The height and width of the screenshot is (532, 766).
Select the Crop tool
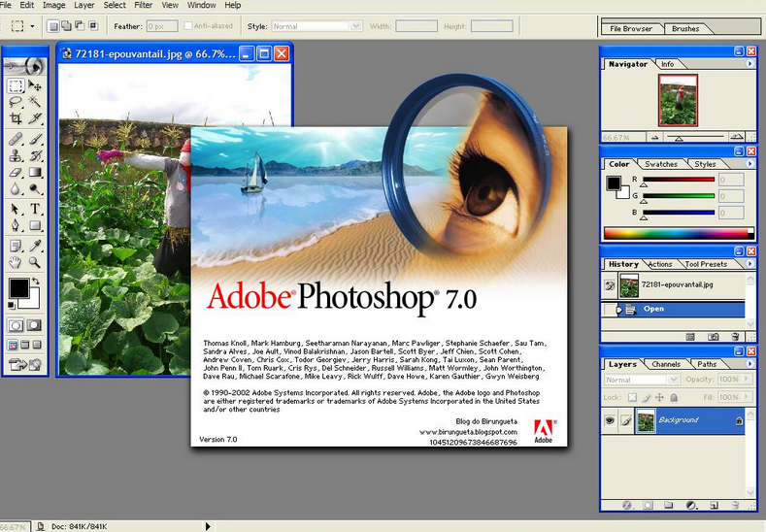16,118
